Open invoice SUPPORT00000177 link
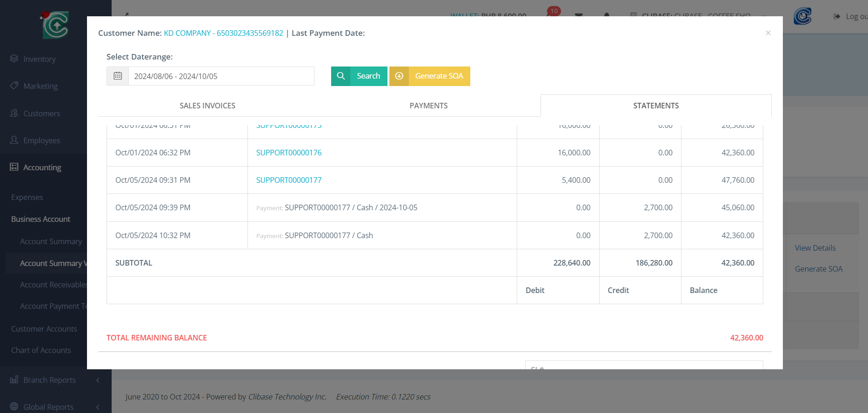The image size is (868, 413). (x=289, y=180)
